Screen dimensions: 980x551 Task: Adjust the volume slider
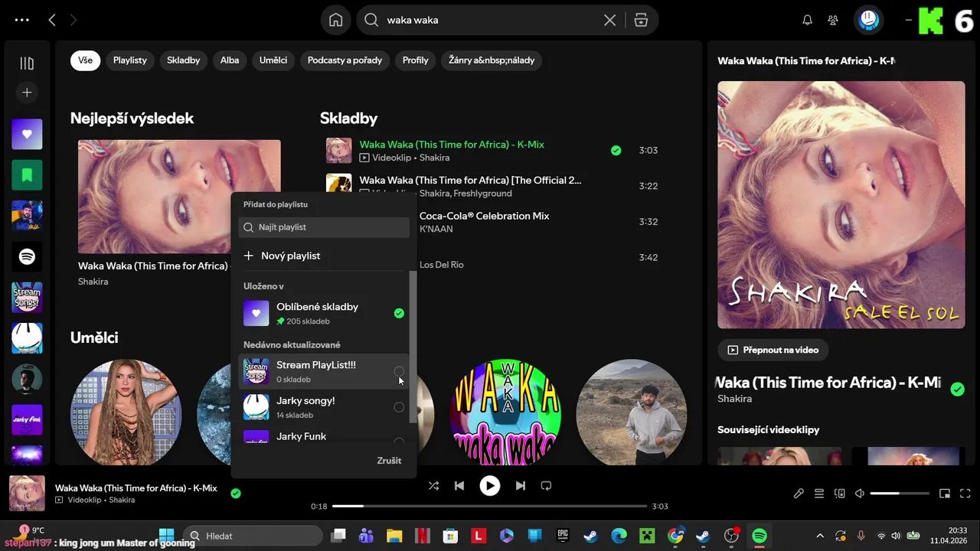tap(898, 494)
